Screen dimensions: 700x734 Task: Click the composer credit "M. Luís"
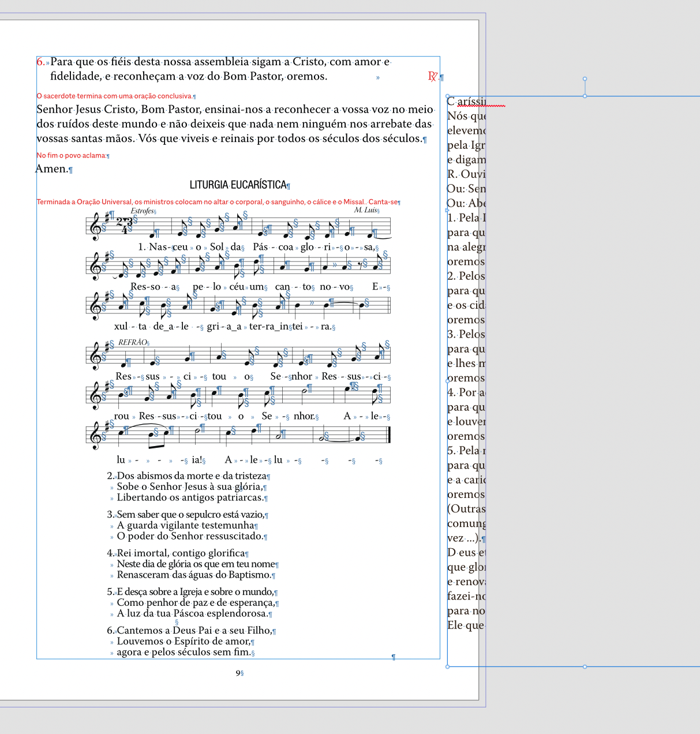[366, 210]
